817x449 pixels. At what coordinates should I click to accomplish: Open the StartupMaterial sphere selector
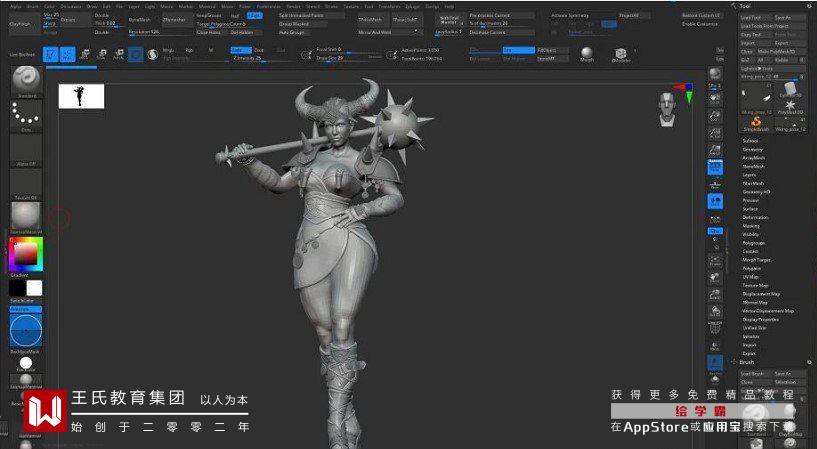(x=26, y=217)
